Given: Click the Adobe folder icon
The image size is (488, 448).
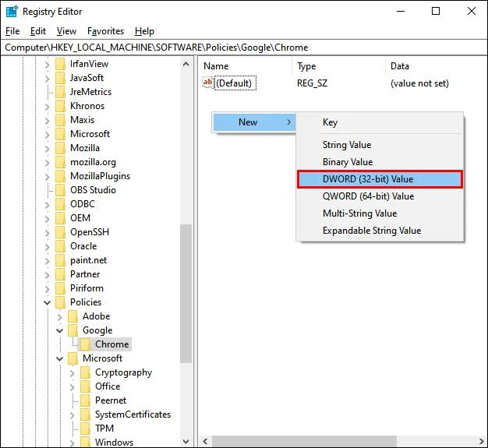Looking at the screenshot, I should (x=72, y=316).
